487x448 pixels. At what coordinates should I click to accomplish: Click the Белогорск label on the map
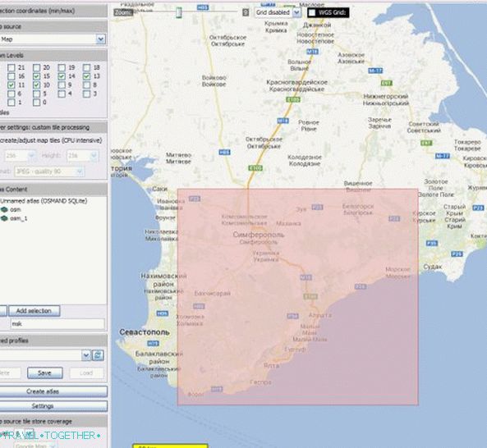(358, 206)
